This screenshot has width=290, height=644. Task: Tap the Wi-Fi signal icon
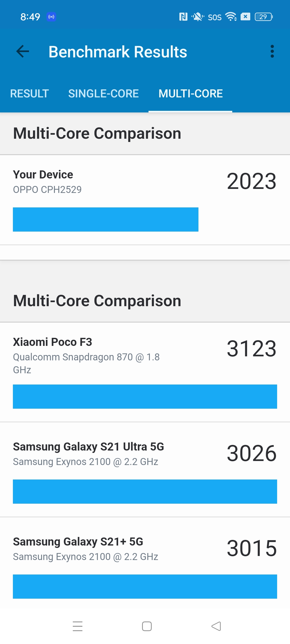pyautogui.click(x=231, y=17)
